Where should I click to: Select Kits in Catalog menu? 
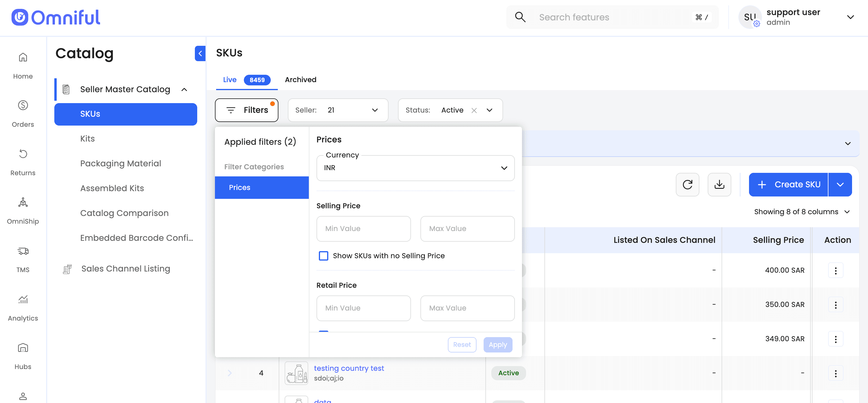coord(87,139)
